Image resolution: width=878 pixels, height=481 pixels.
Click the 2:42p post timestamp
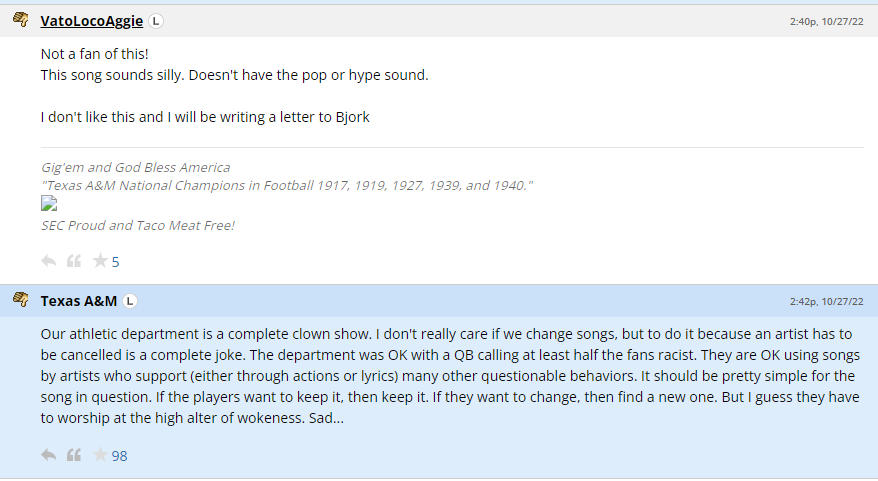point(826,301)
